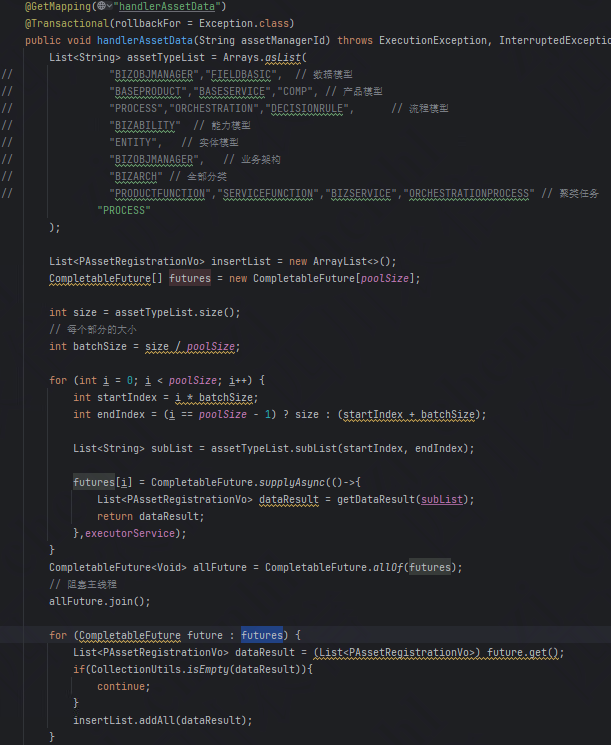This screenshot has height=745, width=611.
Task: Click Exception.class in the annotation
Action: click(x=244, y=23)
